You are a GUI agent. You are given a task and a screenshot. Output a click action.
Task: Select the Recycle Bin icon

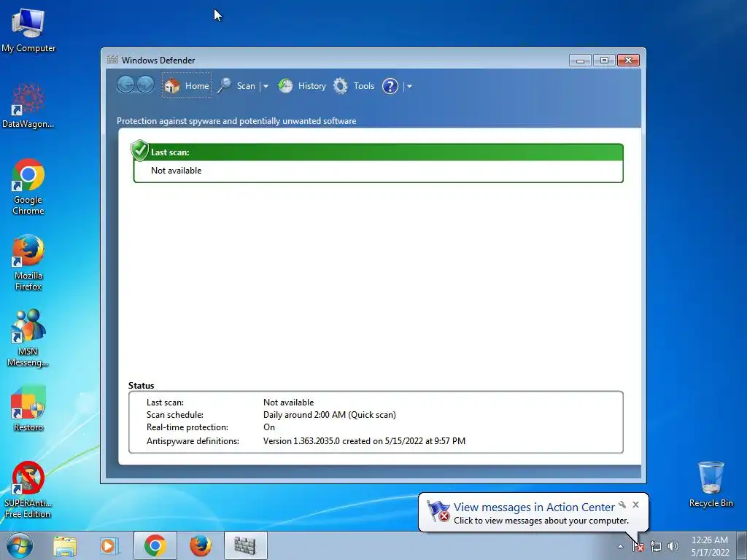coord(711,484)
